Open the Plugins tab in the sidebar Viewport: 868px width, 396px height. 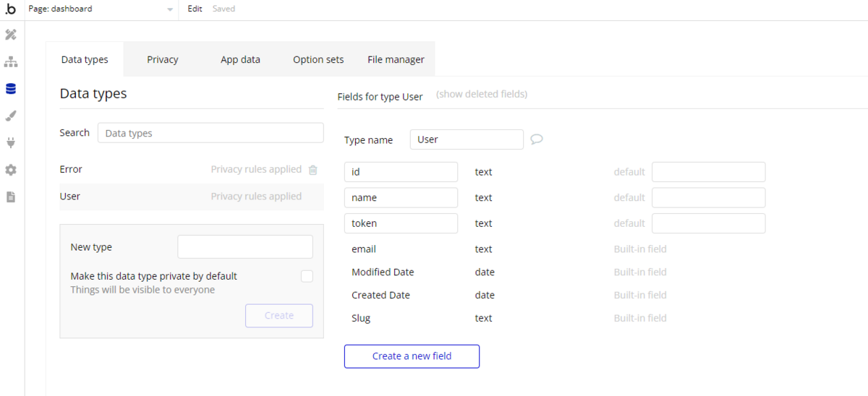[x=11, y=142]
